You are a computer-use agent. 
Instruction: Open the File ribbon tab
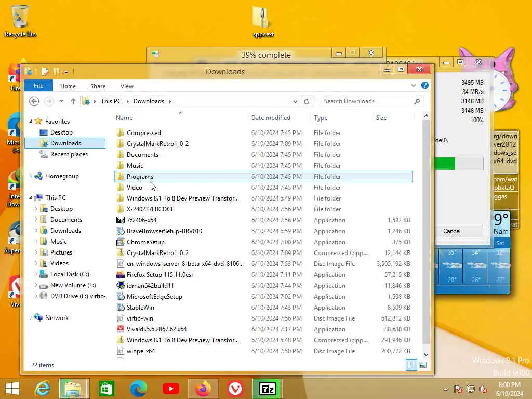click(x=38, y=86)
